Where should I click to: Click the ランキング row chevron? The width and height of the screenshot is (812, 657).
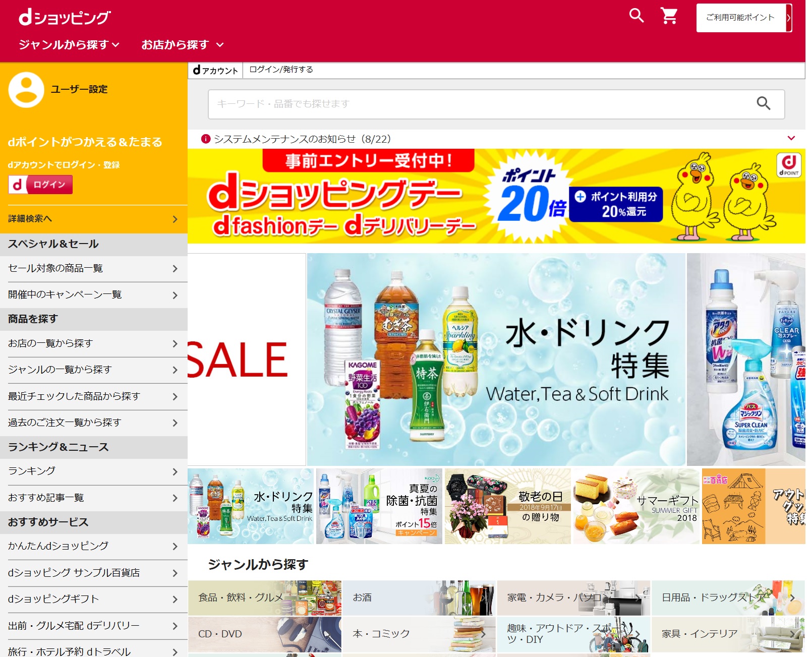175,471
